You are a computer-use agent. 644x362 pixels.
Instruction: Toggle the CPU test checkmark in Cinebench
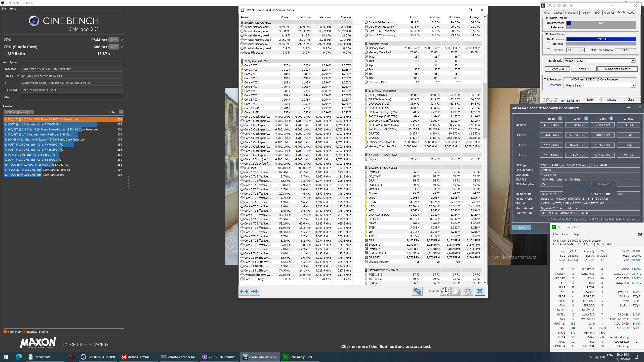(122, 40)
